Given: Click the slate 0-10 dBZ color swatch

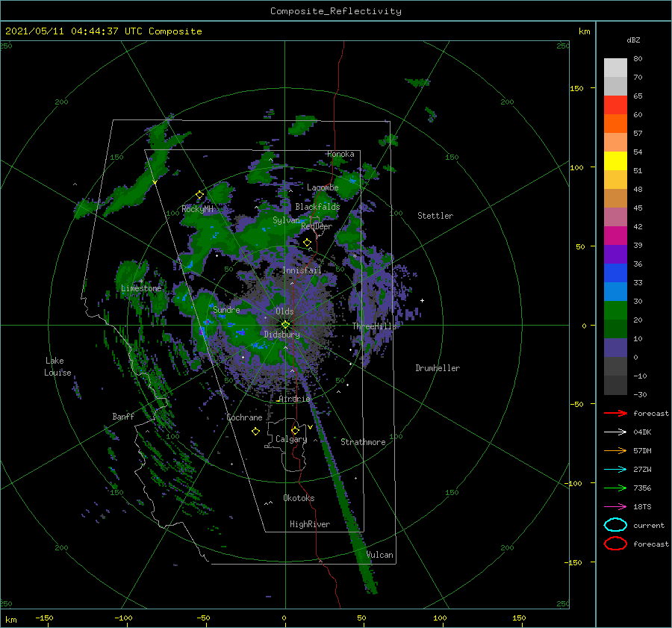Looking at the screenshot, I should pyautogui.click(x=615, y=348).
